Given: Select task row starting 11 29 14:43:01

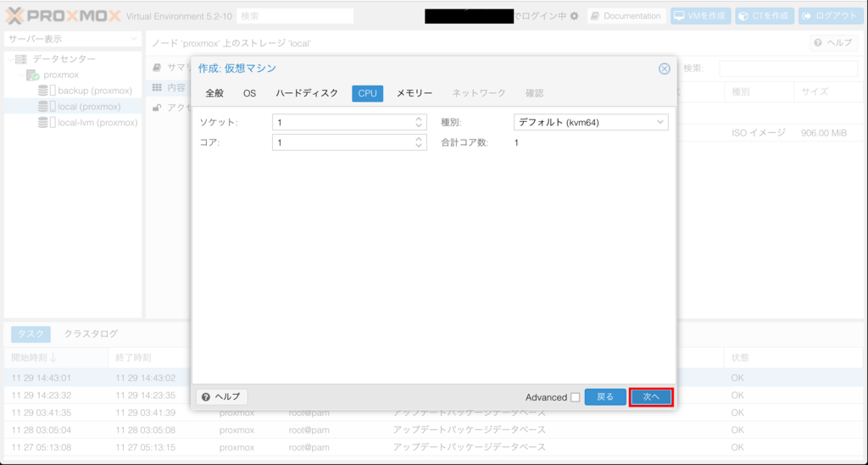Looking at the screenshot, I should click(433, 379).
